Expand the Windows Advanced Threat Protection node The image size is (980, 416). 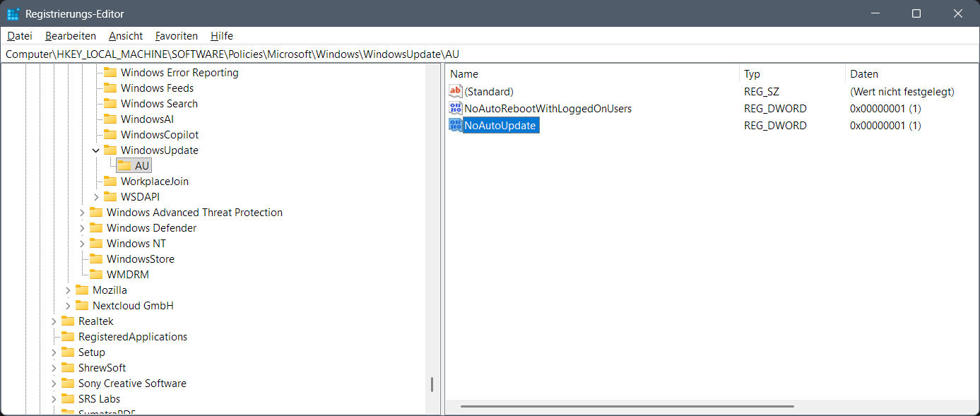[x=82, y=212]
